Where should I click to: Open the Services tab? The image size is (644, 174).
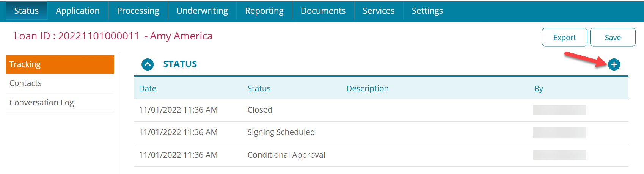click(x=379, y=11)
